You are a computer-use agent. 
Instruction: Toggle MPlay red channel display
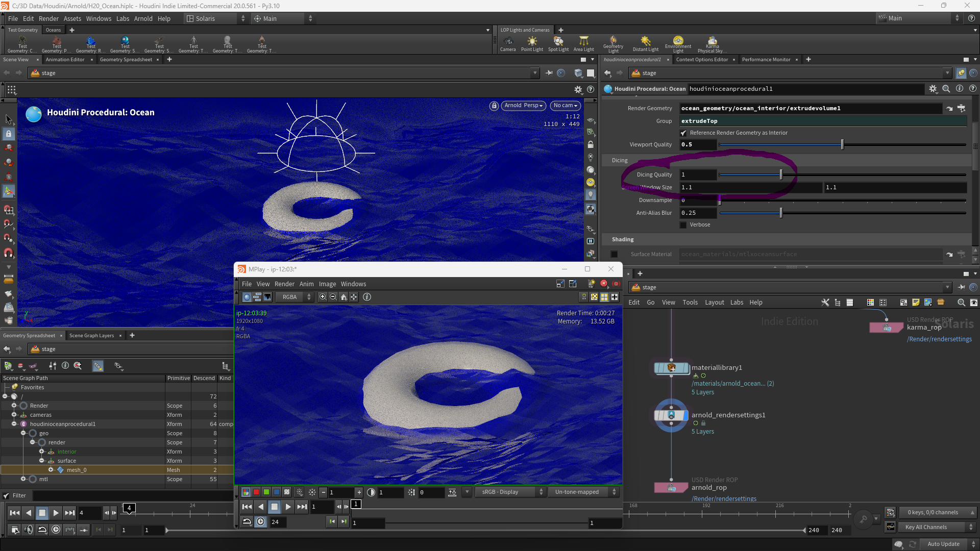[x=256, y=492]
